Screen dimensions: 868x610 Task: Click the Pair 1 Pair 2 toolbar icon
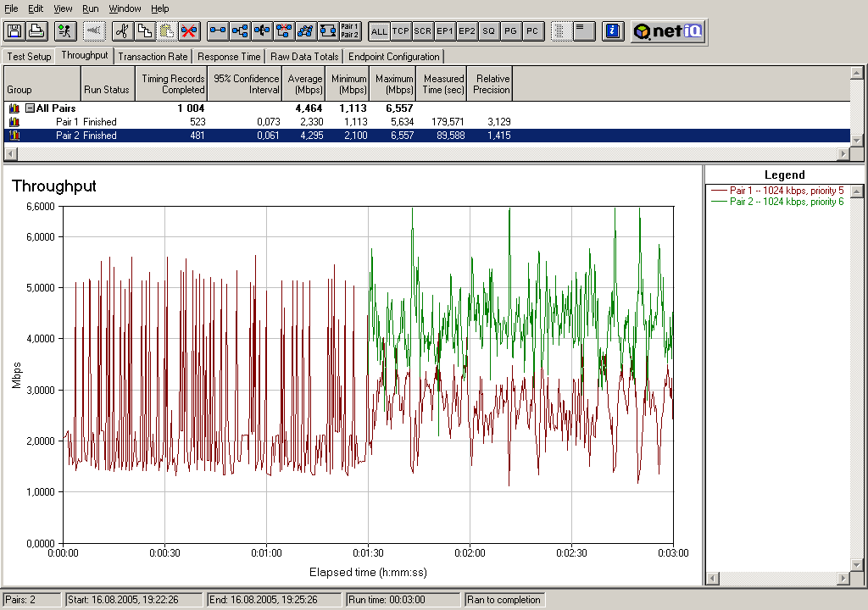point(349,31)
